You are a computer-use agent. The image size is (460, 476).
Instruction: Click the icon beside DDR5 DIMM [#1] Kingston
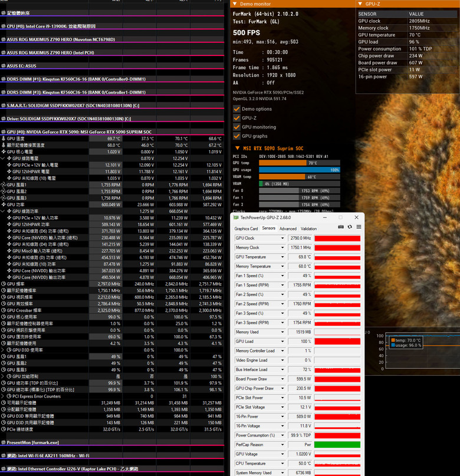pos(4,79)
